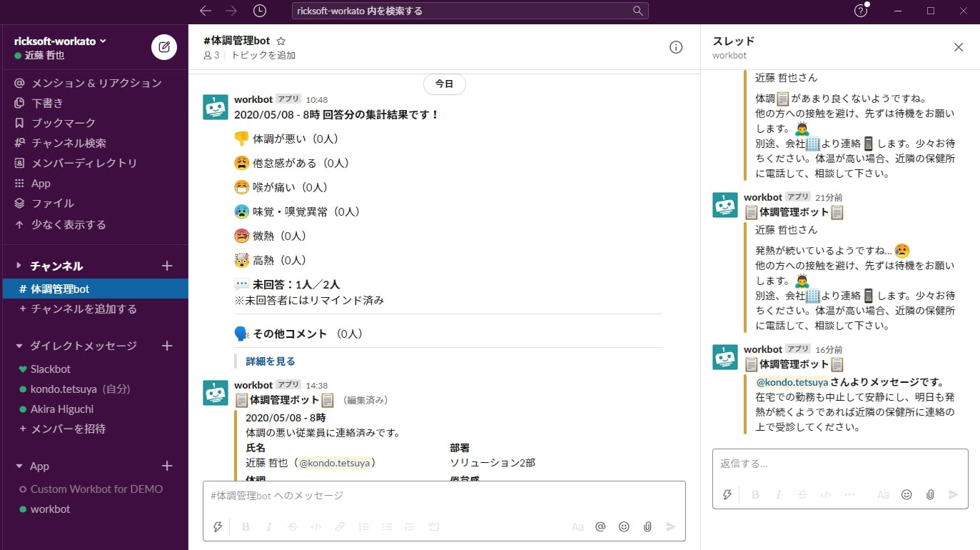Toggle bold in thread reply box
Screen dimensions: 980x550
click(755, 494)
